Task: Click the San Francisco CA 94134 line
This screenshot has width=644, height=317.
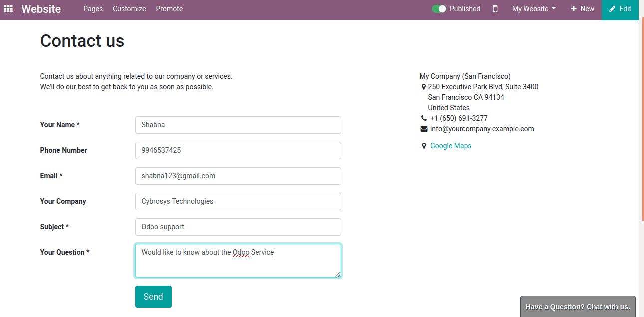Action: [x=466, y=97]
